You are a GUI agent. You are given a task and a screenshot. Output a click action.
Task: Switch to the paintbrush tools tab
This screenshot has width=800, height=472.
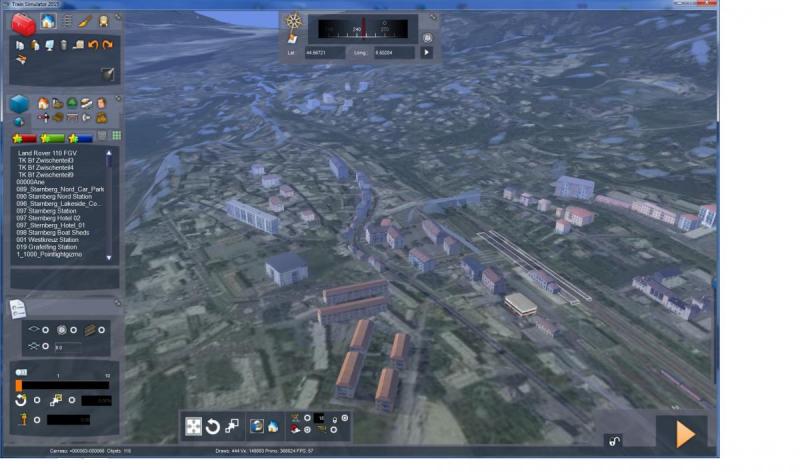85,21
